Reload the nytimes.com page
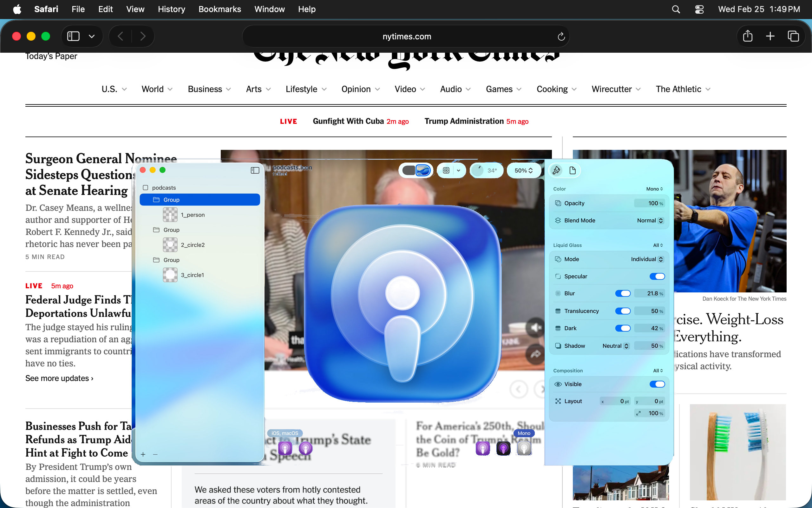The height and width of the screenshot is (508, 812). (561, 36)
